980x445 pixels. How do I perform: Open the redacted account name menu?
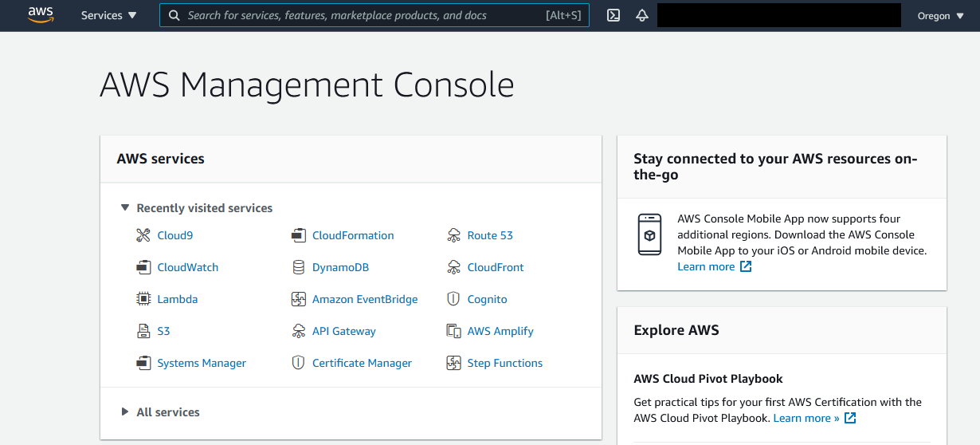pos(779,15)
